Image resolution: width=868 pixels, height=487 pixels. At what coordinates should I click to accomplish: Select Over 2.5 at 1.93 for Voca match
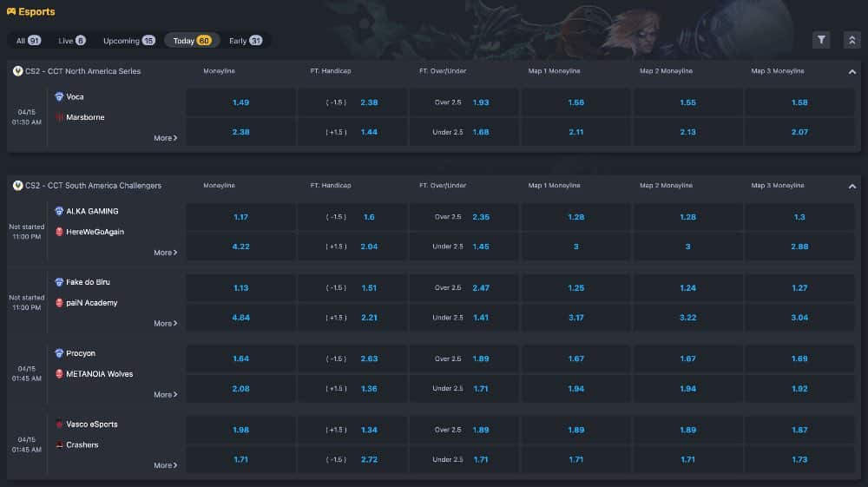point(464,102)
